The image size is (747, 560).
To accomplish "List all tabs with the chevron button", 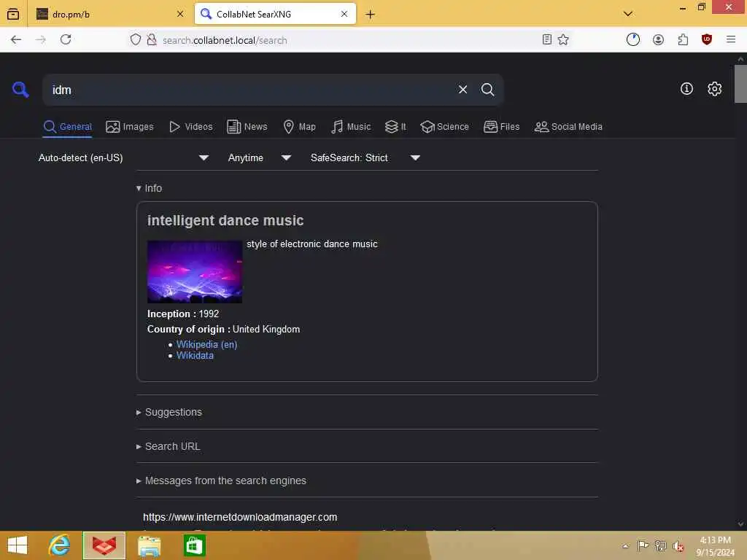I will [628, 14].
